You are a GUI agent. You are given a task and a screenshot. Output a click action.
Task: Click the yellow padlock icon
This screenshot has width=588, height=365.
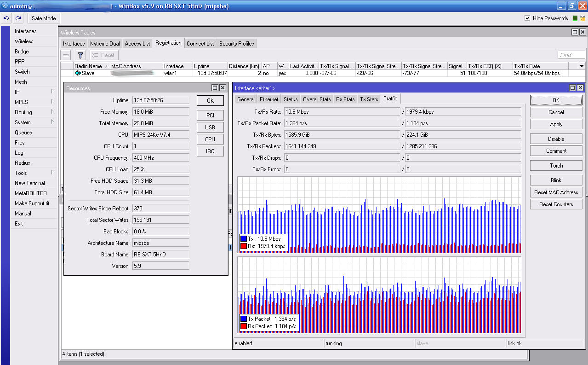(582, 18)
